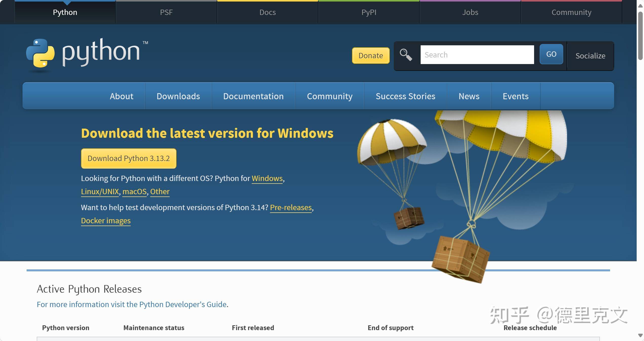Screen dimensions: 644x341
Task: Click the GO search button
Action: [x=551, y=54]
